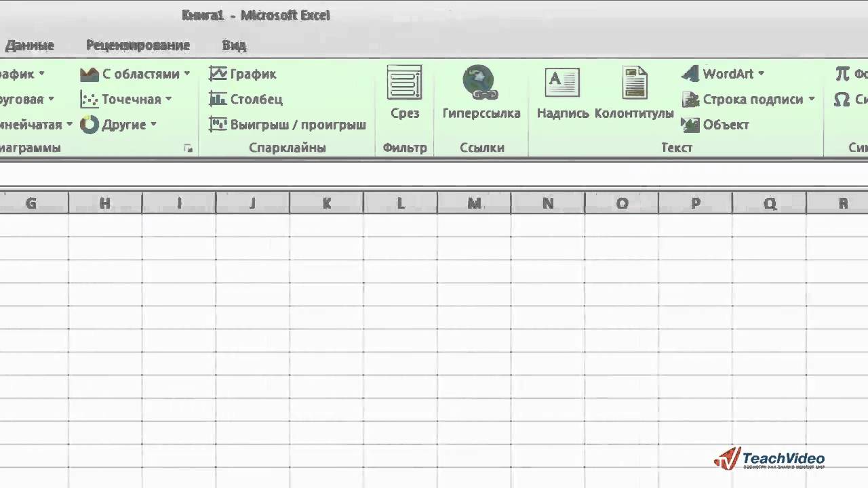Open headers and footers (Колонтитулы)
Viewport: 868px width, 488px height.
(634, 93)
